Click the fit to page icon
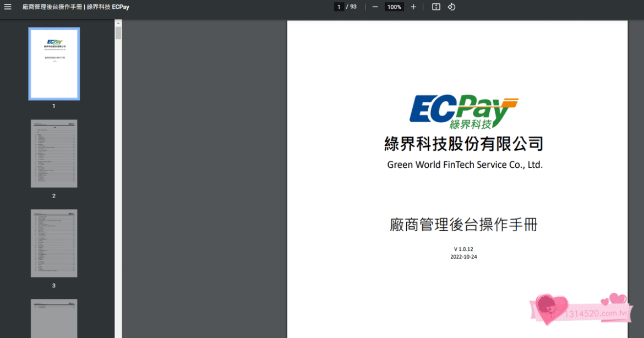The width and height of the screenshot is (644, 338). pyautogui.click(x=436, y=7)
